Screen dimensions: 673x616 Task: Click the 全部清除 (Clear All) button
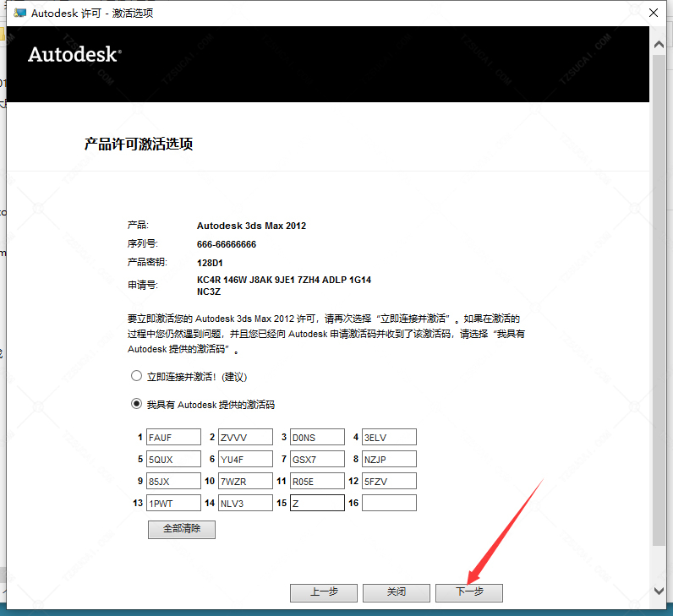(182, 529)
